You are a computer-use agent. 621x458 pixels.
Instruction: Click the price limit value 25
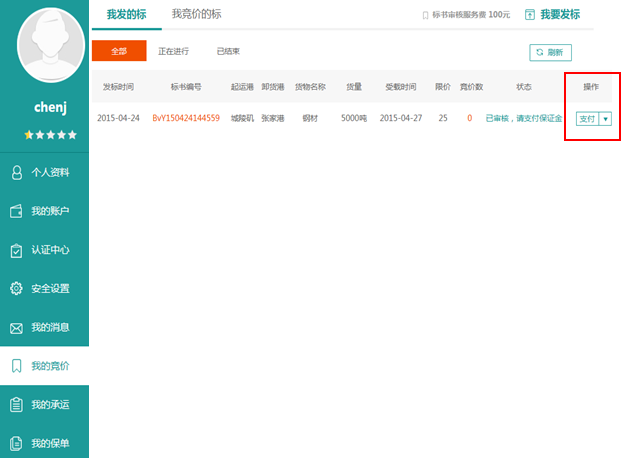click(x=443, y=118)
